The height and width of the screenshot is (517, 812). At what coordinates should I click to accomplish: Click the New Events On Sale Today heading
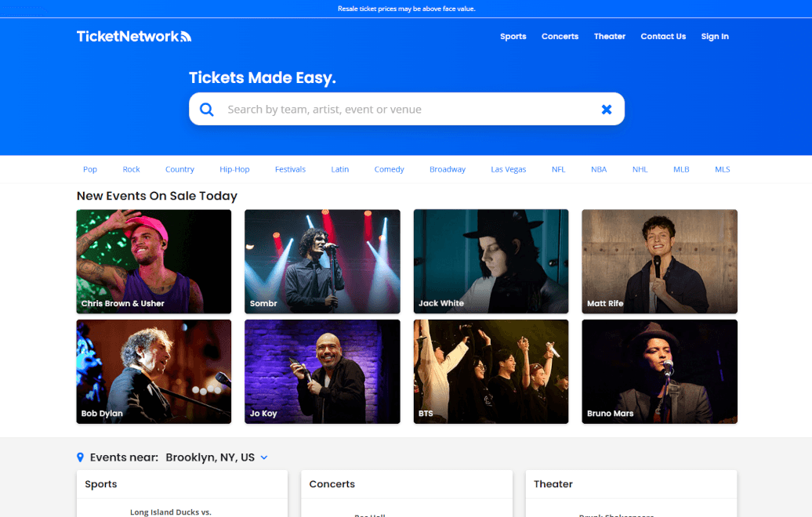(157, 196)
